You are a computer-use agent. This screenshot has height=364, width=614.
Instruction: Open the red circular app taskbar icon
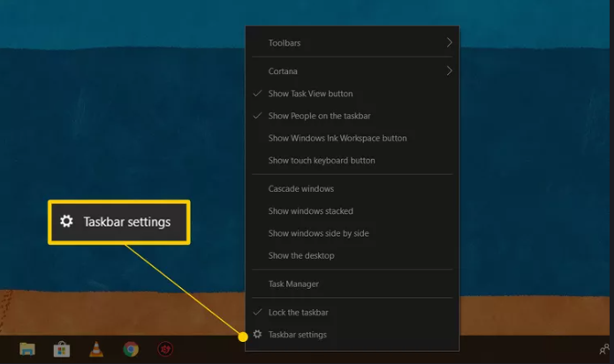click(165, 349)
